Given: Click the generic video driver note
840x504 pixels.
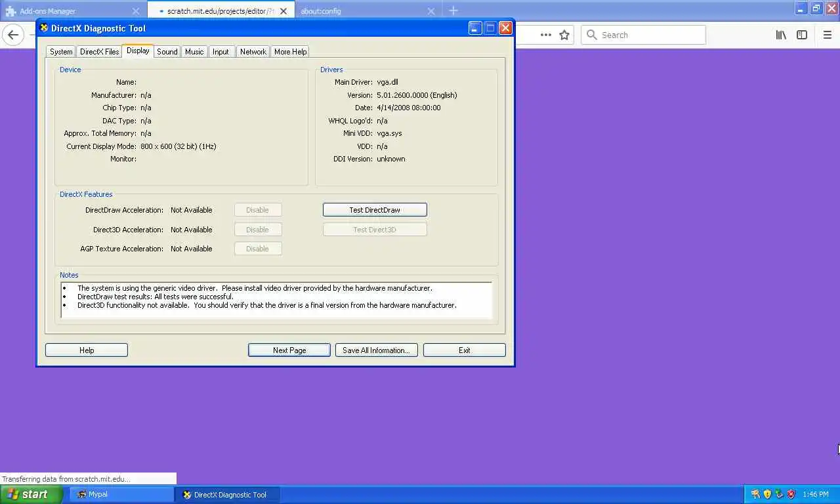Looking at the screenshot, I should (255, 288).
